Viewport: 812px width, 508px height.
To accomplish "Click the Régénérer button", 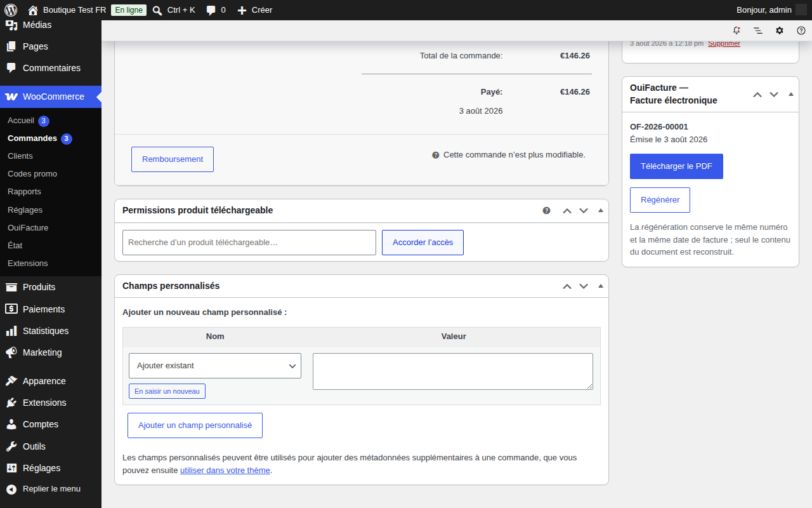I will [660, 200].
